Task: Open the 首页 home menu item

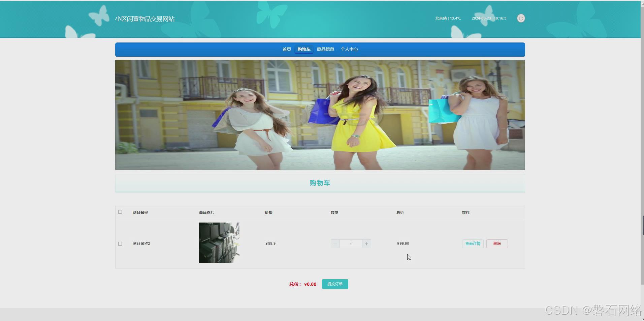Action: tap(287, 49)
